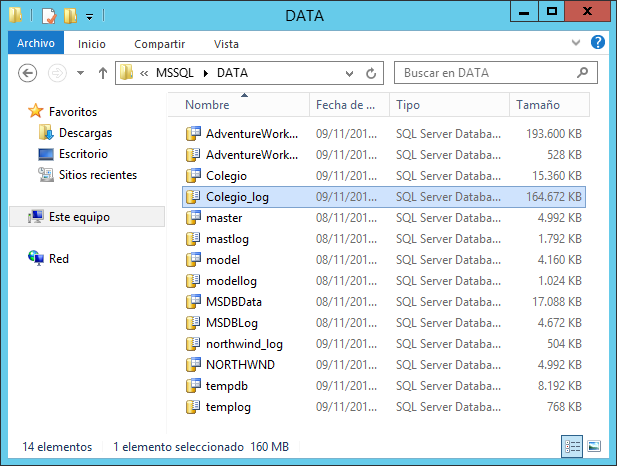Select the Colegio database file icon
The image size is (617, 466).
tap(193, 176)
